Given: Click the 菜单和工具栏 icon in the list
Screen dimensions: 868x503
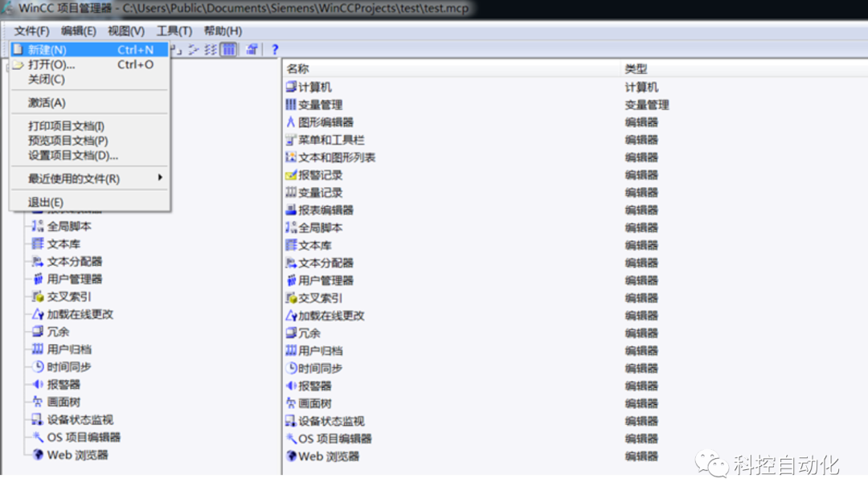Looking at the screenshot, I should tap(291, 140).
